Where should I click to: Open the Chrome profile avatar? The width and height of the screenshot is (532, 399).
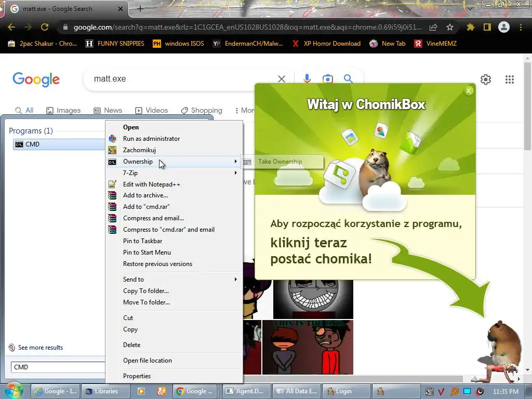tap(504, 27)
